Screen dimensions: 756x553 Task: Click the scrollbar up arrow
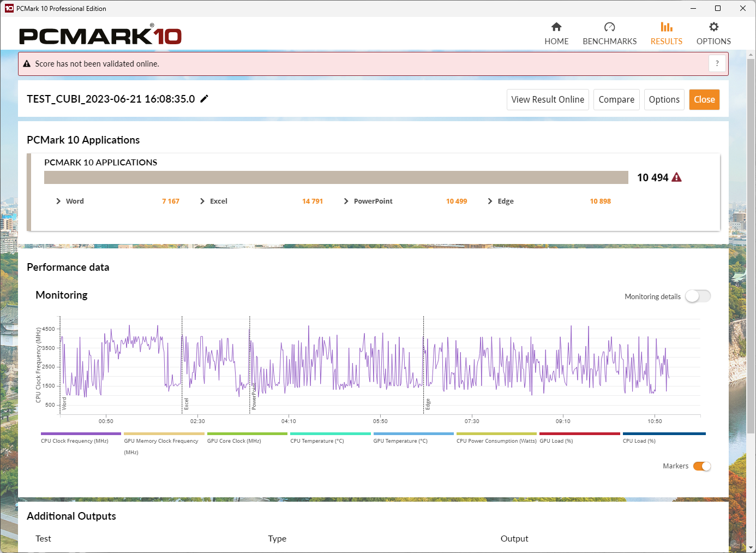coord(751,55)
